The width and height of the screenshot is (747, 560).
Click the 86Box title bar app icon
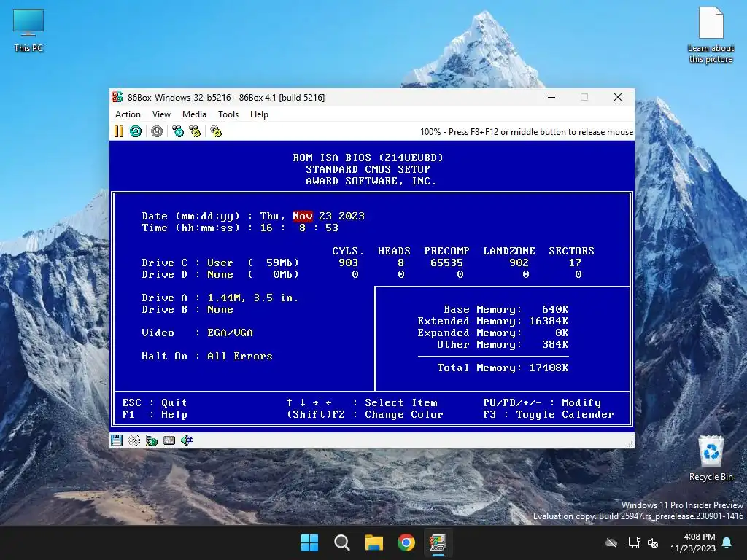click(x=117, y=97)
